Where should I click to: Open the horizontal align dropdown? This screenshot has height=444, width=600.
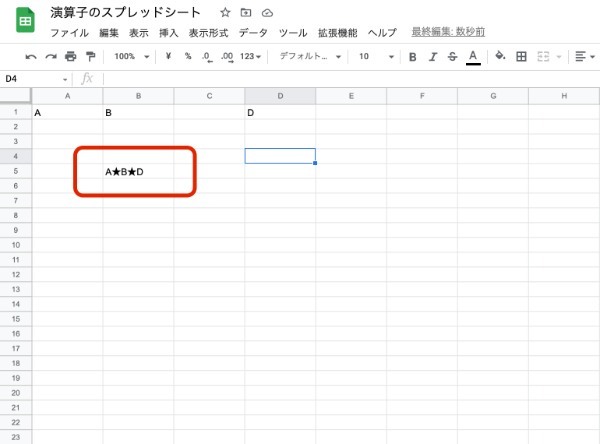[585, 57]
